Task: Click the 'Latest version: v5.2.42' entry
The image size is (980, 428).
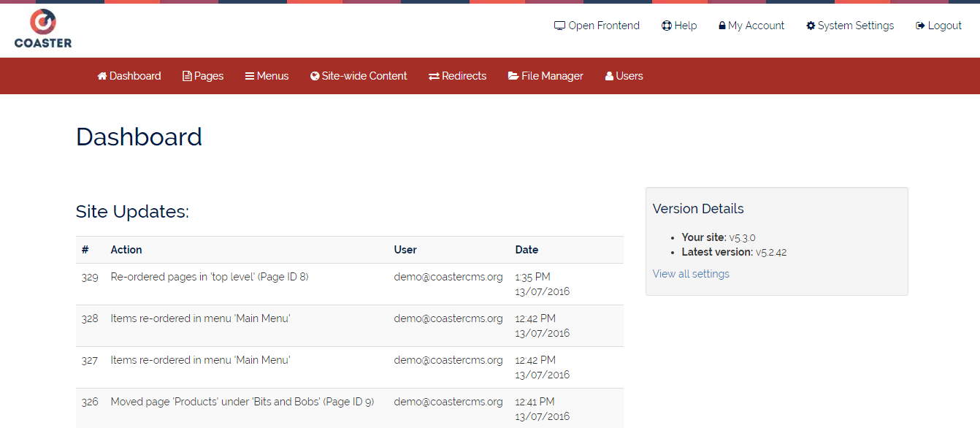Action: point(734,252)
